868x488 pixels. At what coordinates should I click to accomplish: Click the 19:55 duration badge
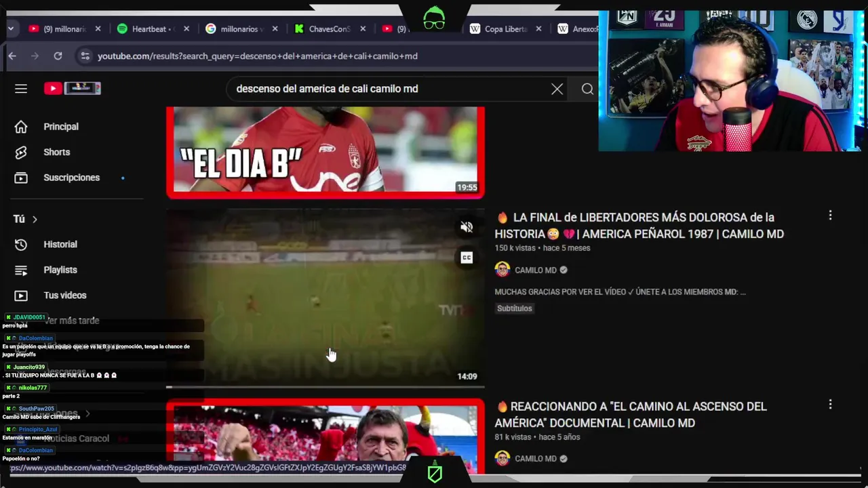467,187
